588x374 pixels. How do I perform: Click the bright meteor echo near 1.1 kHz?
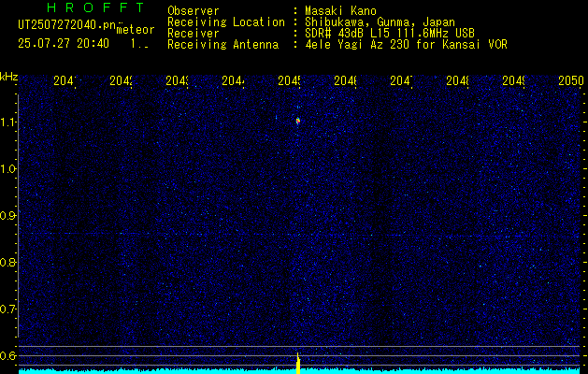click(x=298, y=121)
